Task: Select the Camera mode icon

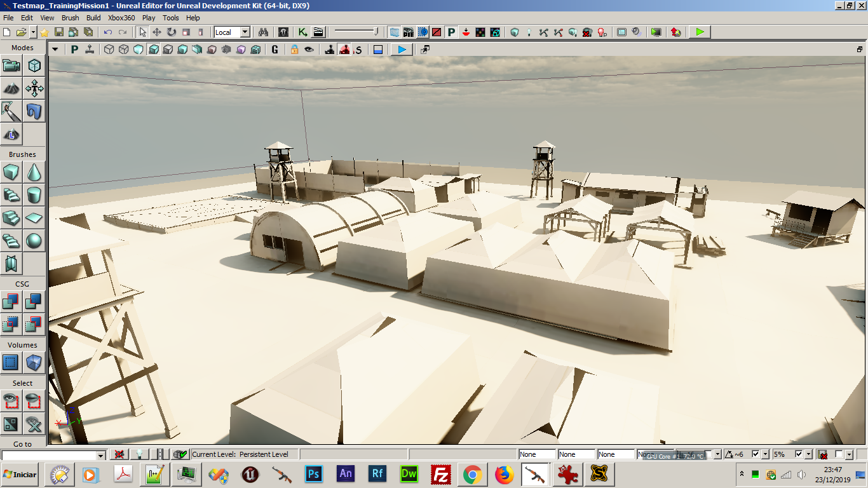Action: [x=11, y=65]
